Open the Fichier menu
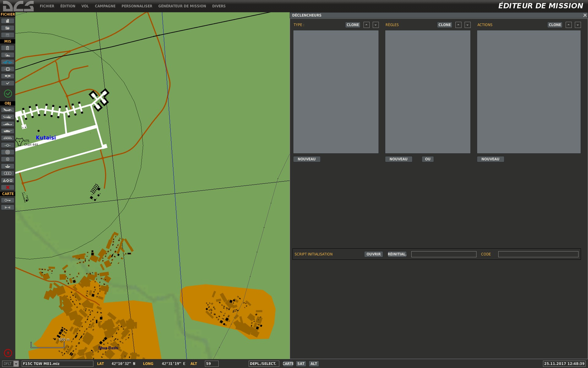The height and width of the screenshot is (368, 588). click(x=47, y=6)
